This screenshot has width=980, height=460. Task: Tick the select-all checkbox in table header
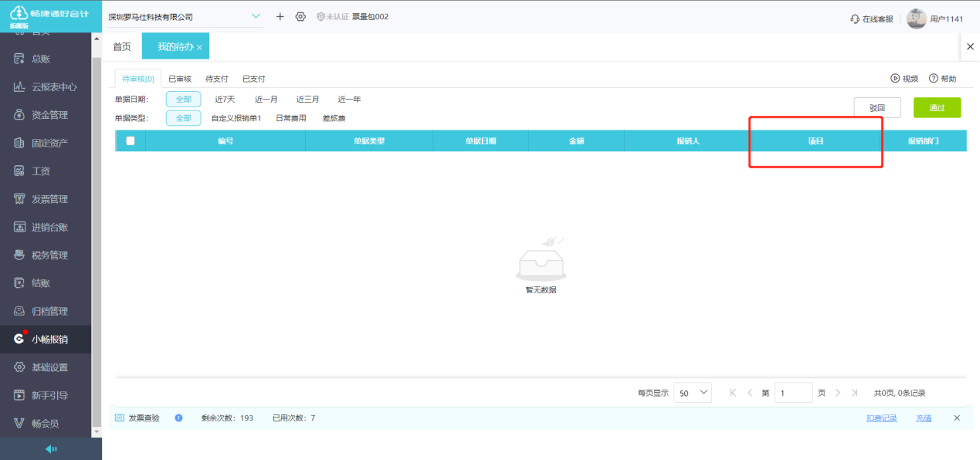click(131, 141)
